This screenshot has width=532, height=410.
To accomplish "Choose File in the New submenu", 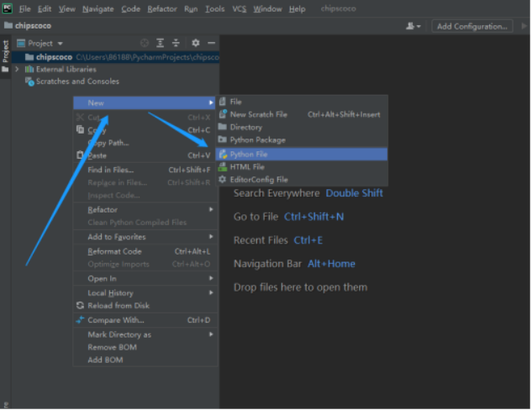I will [x=302, y=102].
